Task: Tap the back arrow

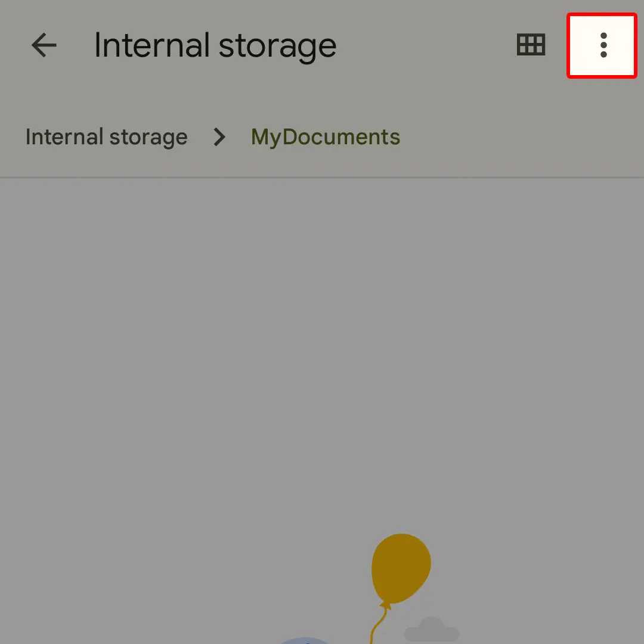Action: pos(44,45)
